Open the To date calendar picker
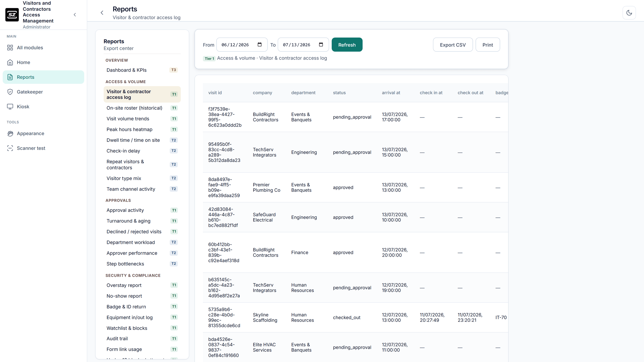644x362 pixels. pyautogui.click(x=321, y=45)
